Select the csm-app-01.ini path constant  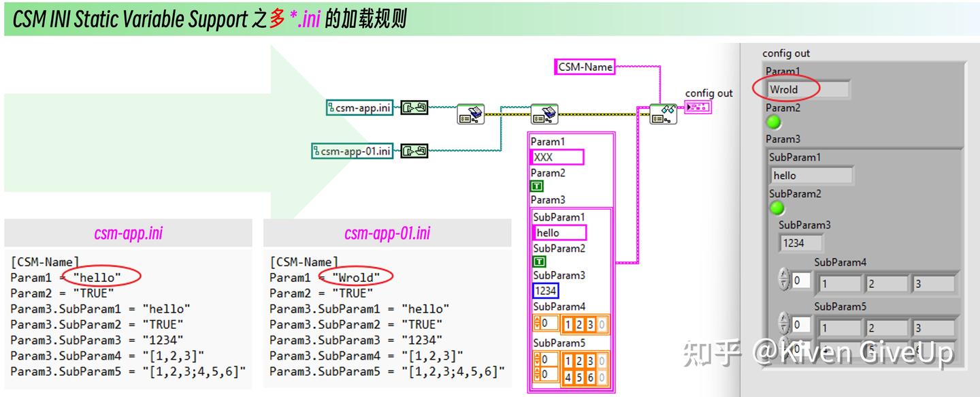click(353, 150)
